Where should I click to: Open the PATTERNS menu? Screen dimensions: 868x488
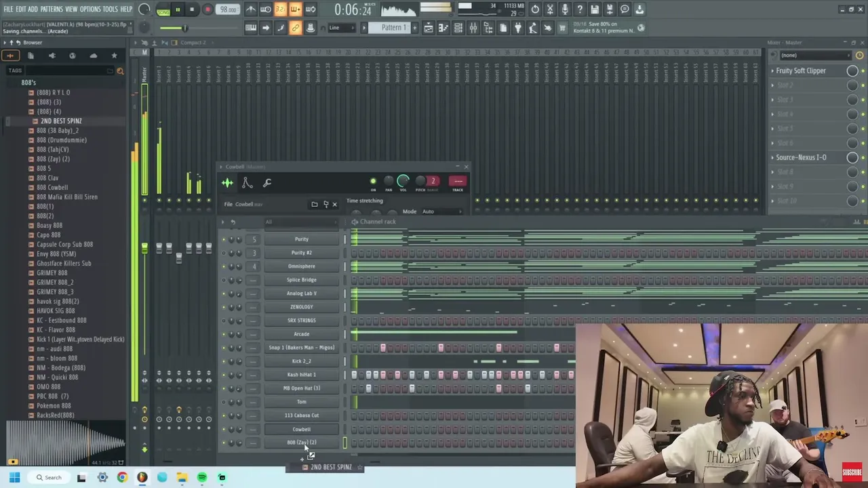[x=52, y=9]
